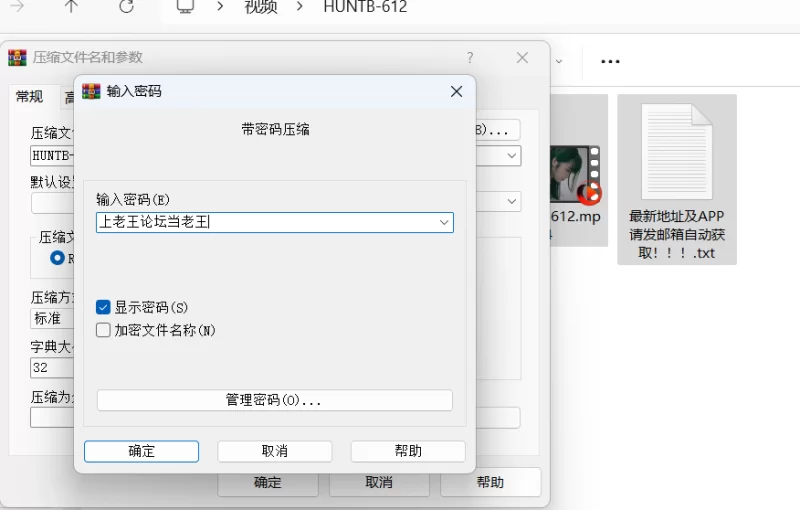800x510 pixels.
Task: Open 帮助 in the password dialog
Action: (x=408, y=451)
